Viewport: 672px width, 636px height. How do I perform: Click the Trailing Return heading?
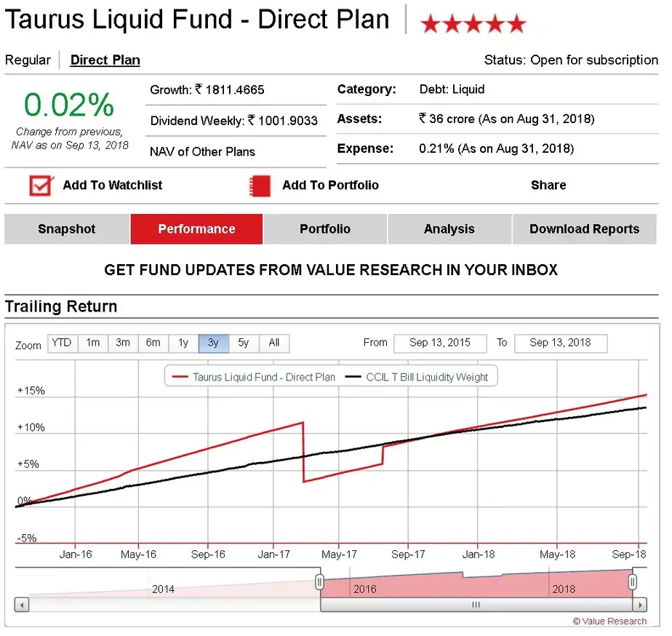(61, 307)
